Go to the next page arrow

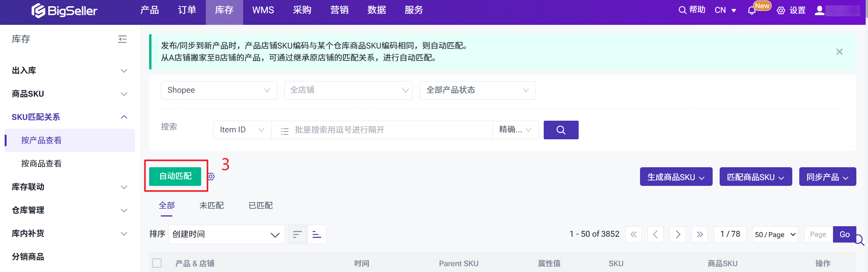coord(678,234)
